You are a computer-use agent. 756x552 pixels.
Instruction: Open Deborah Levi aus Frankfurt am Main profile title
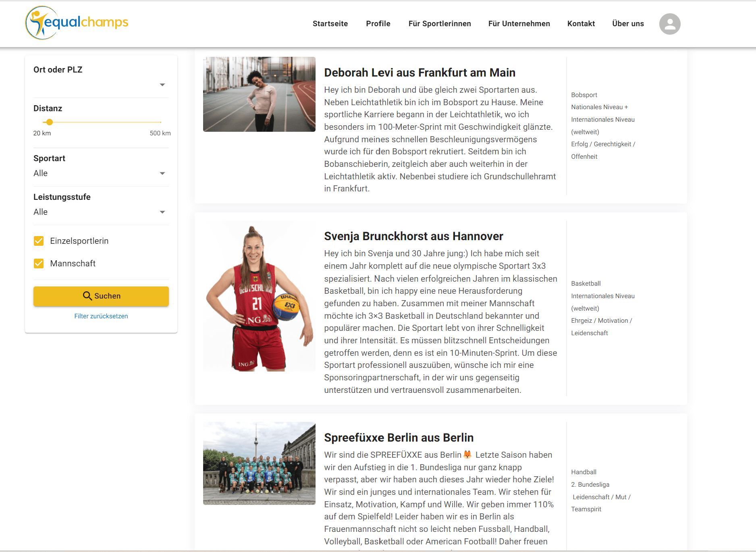pos(420,73)
